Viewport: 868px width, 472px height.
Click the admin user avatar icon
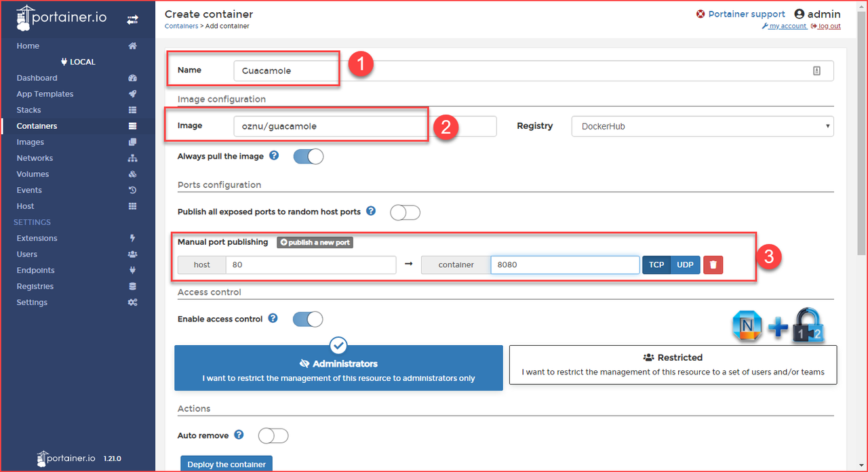(x=799, y=14)
